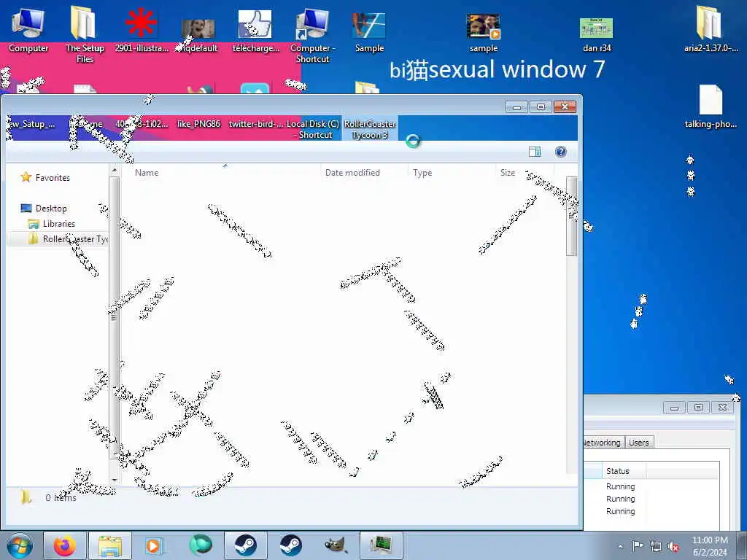This screenshot has width=747, height=560.
Task: Select the talking-pho file icon
Action: coord(711,106)
